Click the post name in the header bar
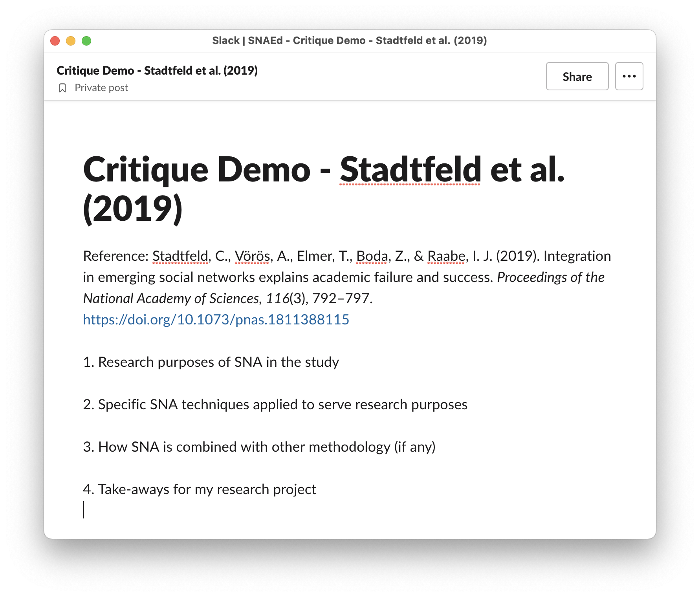This screenshot has height=597, width=700. pyautogui.click(x=157, y=71)
